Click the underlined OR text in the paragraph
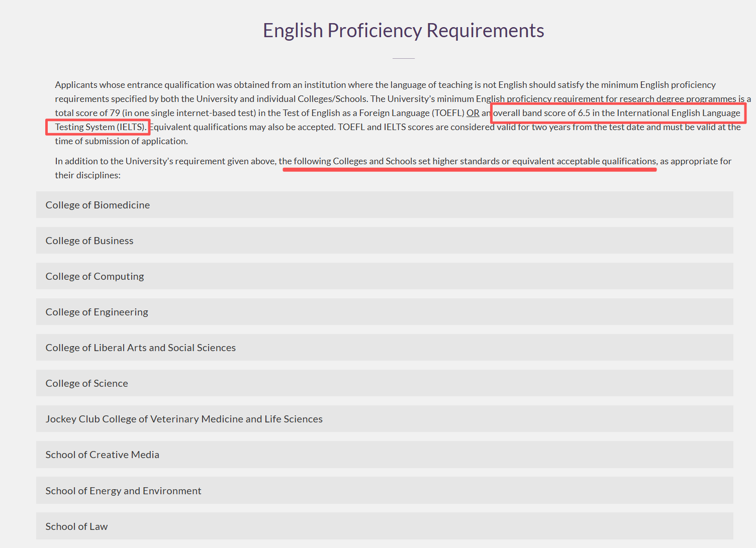This screenshot has width=756, height=548. [473, 113]
